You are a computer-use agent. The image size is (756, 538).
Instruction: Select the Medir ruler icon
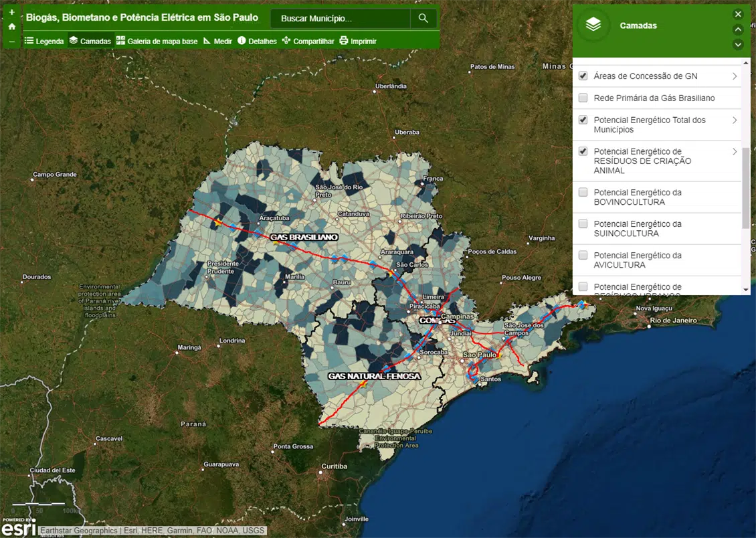point(207,41)
